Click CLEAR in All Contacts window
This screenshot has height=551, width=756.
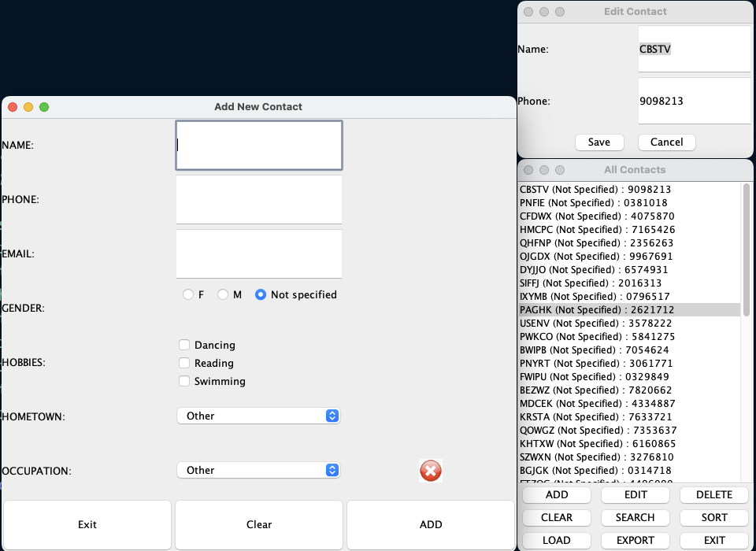[x=557, y=518]
